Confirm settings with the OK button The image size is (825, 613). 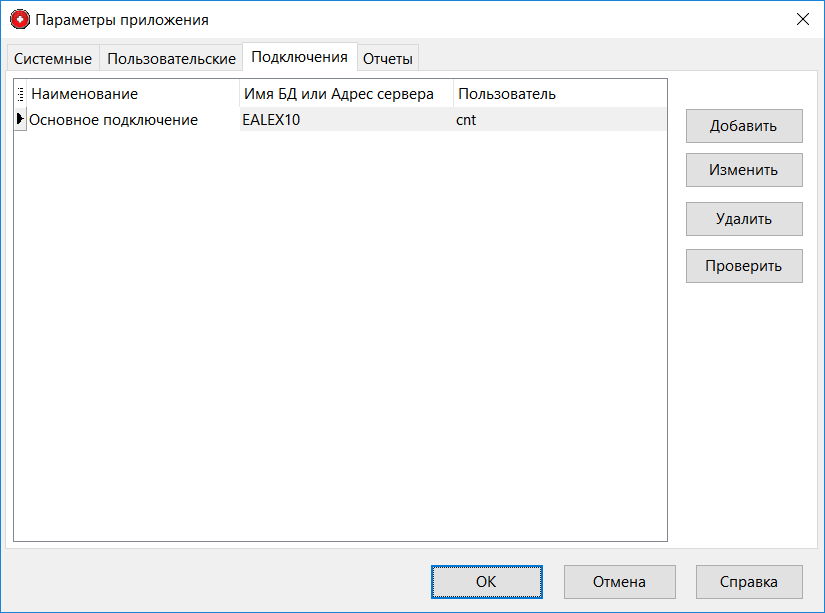(x=486, y=581)
